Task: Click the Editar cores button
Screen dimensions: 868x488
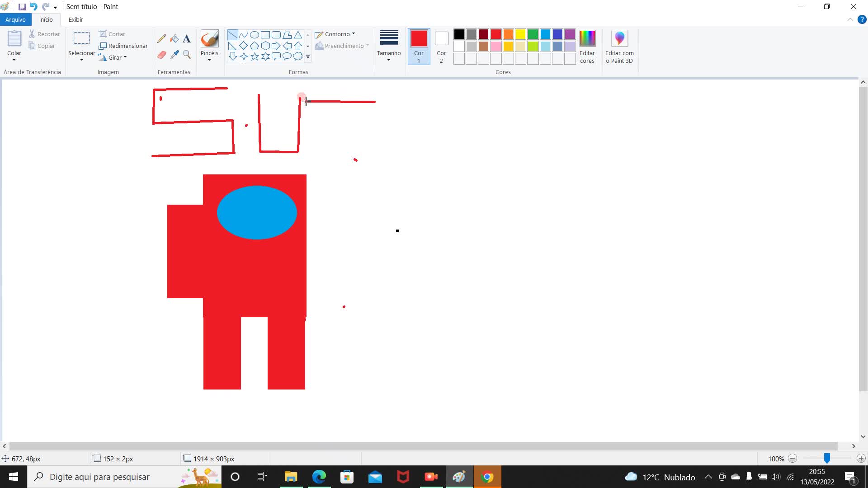Action: tap(587, 47)
